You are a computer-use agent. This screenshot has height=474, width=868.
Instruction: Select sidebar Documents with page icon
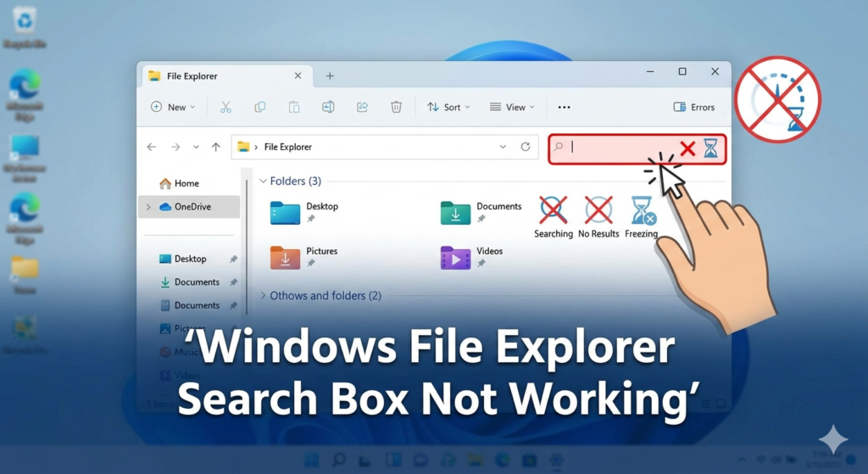(190, 305)
